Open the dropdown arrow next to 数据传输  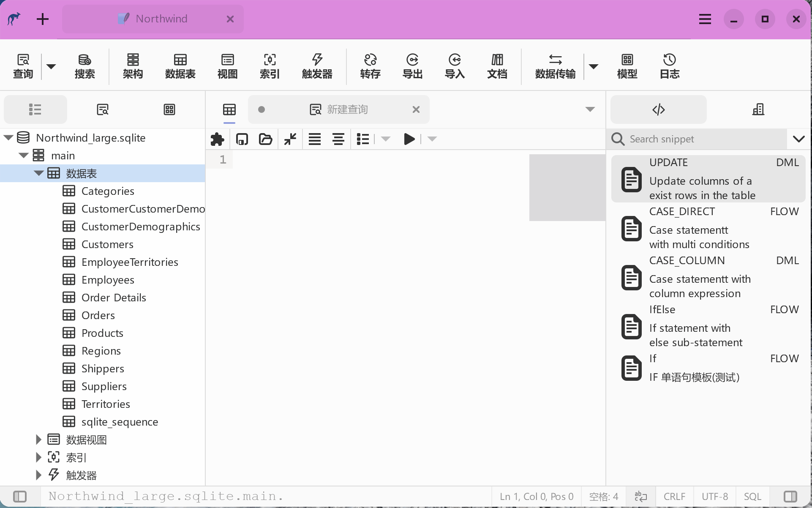pyautogui.click(x=593, y=66)
